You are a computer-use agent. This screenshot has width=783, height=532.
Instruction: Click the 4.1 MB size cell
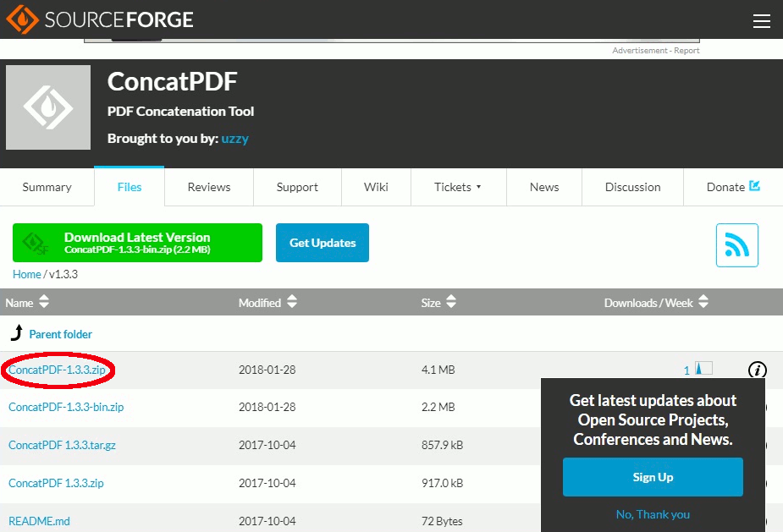[438, 370]
